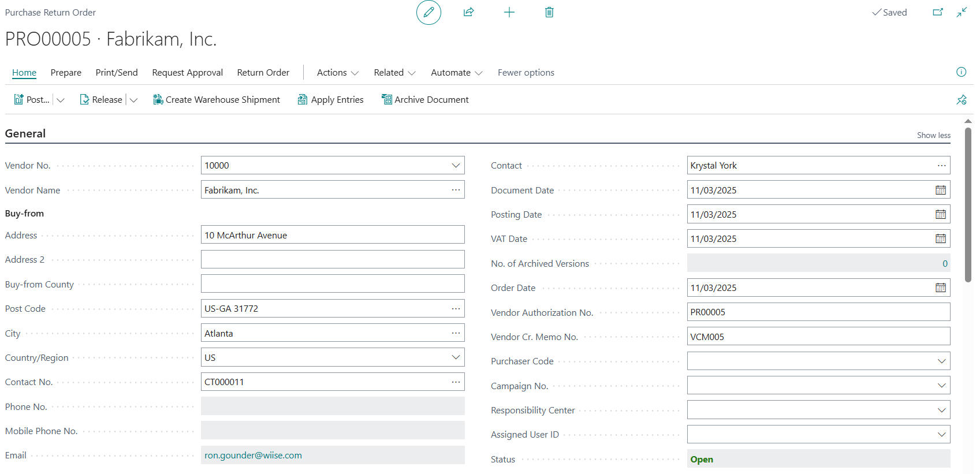The image size is (980, 474).
Task: Click the archived versions count 0
Action: click(945, 263)
